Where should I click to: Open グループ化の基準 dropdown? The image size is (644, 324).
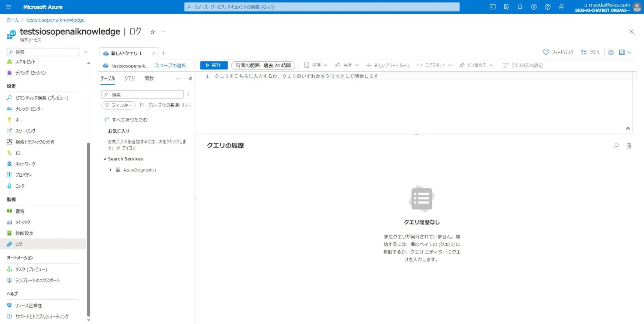click(165, 105)
